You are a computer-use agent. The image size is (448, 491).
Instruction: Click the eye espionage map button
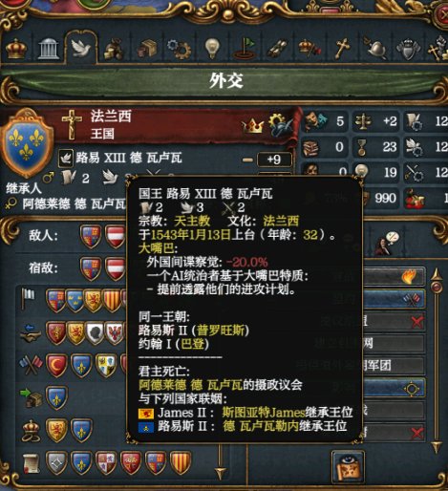[348, 467]
